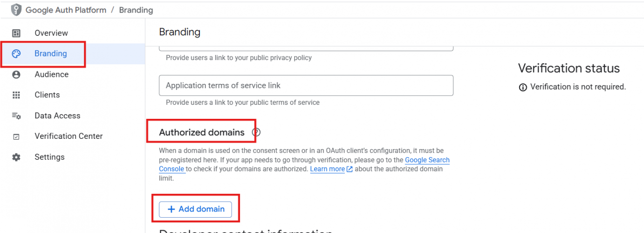Click the Branding palette icon
This screenshot has height=233, width=644.
coord(16,54)
